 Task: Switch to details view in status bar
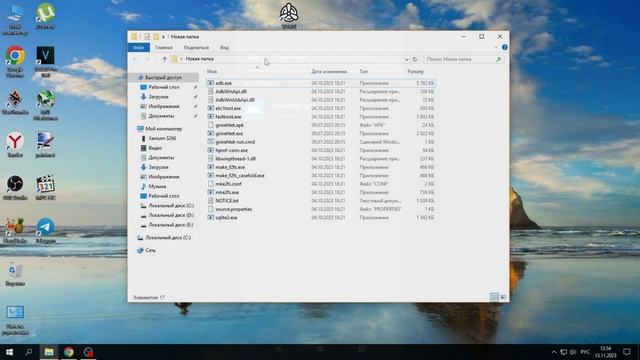click(494, 297)
